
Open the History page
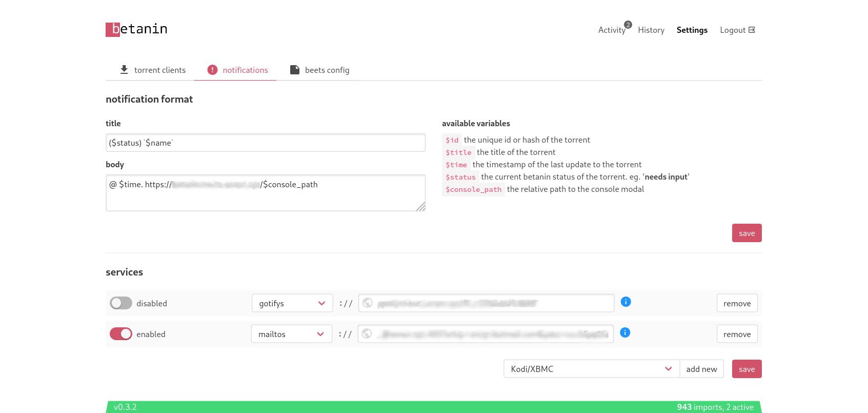(x=651, y=30)
